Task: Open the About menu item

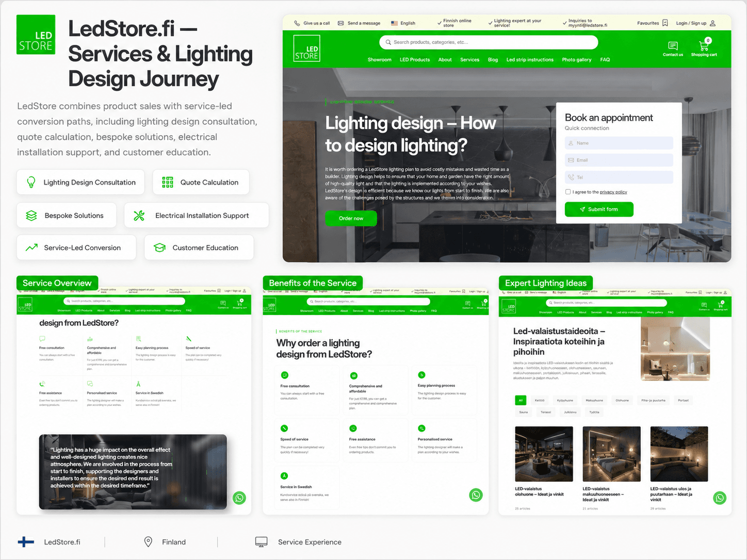Action: (x=445, y=60)
